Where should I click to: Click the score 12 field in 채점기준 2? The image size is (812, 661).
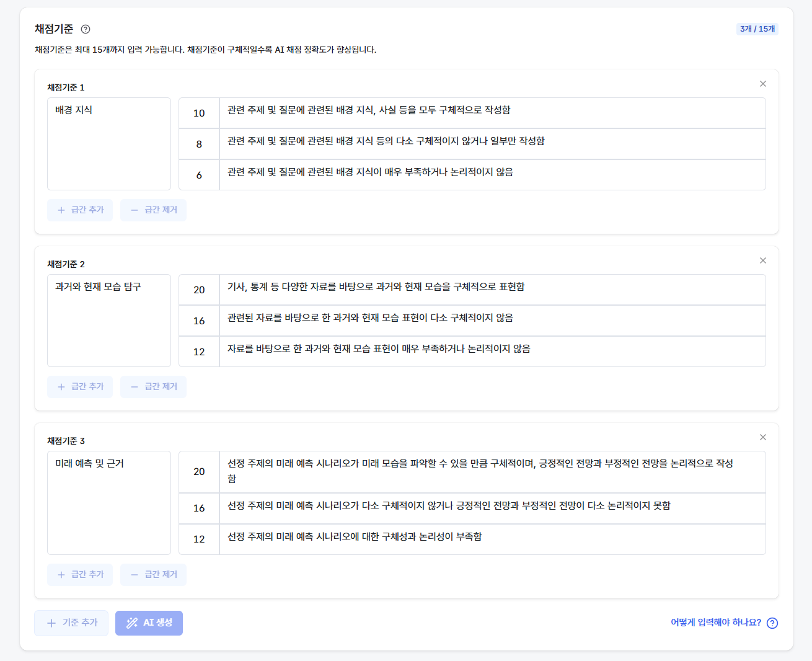click(199, 352)
